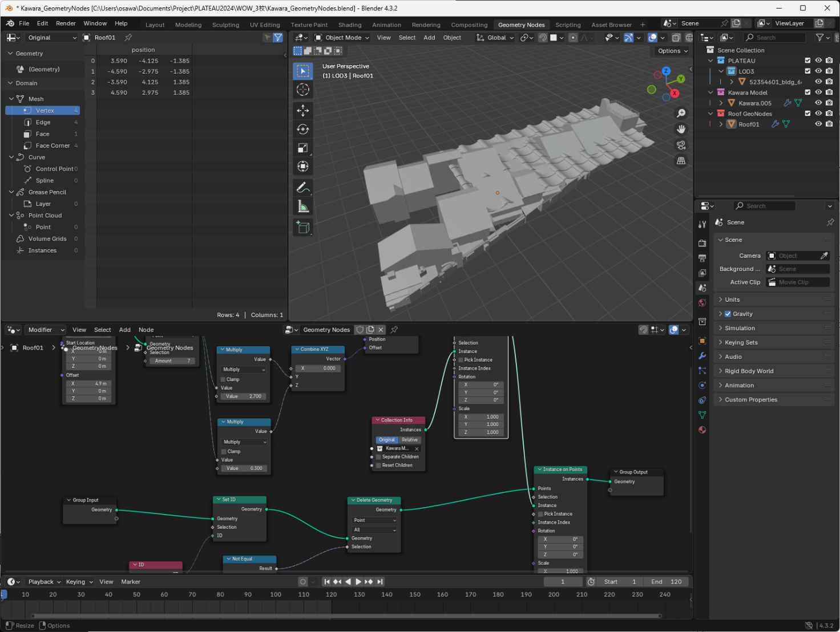840x632 pixels.
Task: Click the Options button in 3D viewport
Action: point(673,51)
